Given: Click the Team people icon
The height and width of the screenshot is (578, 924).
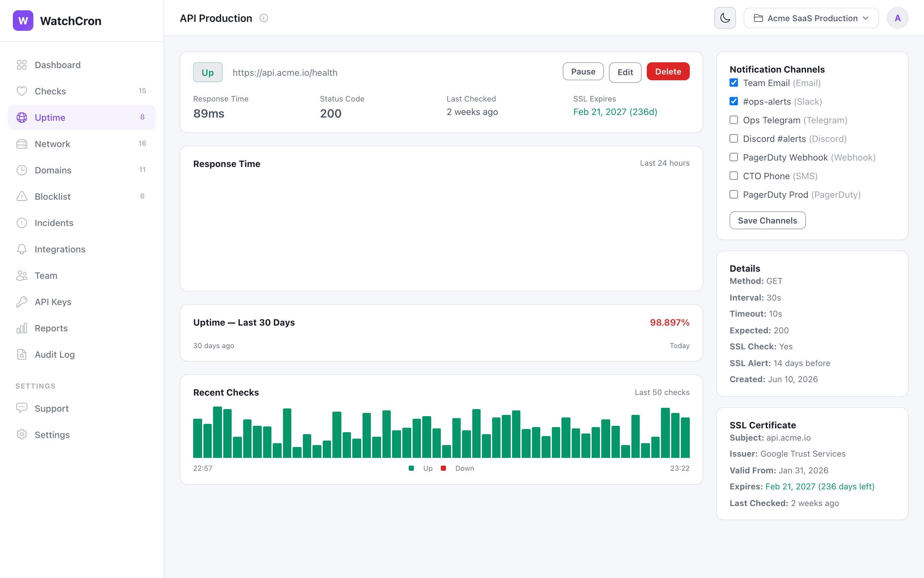Looking at the screenshot, I should [22, 276].
